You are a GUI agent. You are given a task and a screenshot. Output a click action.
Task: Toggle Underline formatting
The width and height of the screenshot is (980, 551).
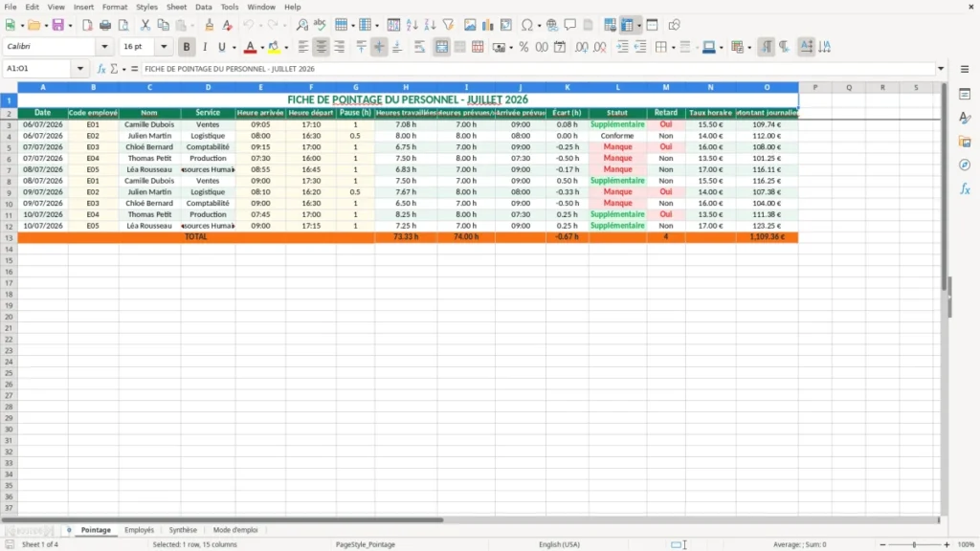222,47
